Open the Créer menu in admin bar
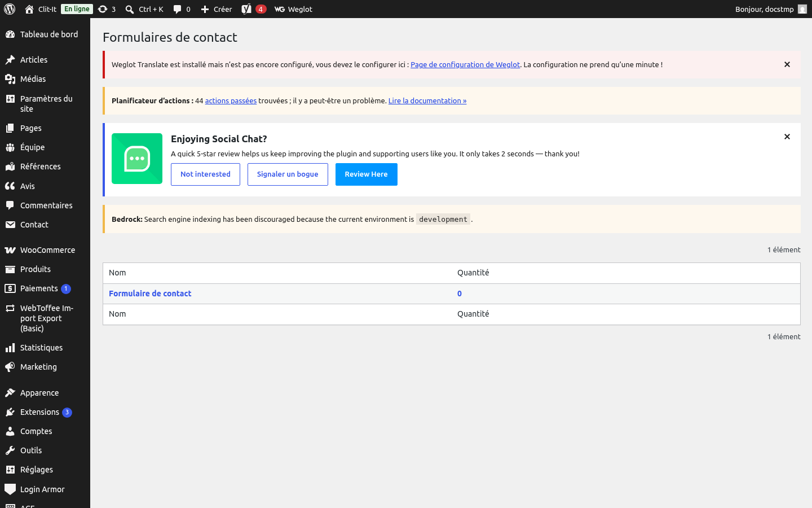 (x=217, y=9)
